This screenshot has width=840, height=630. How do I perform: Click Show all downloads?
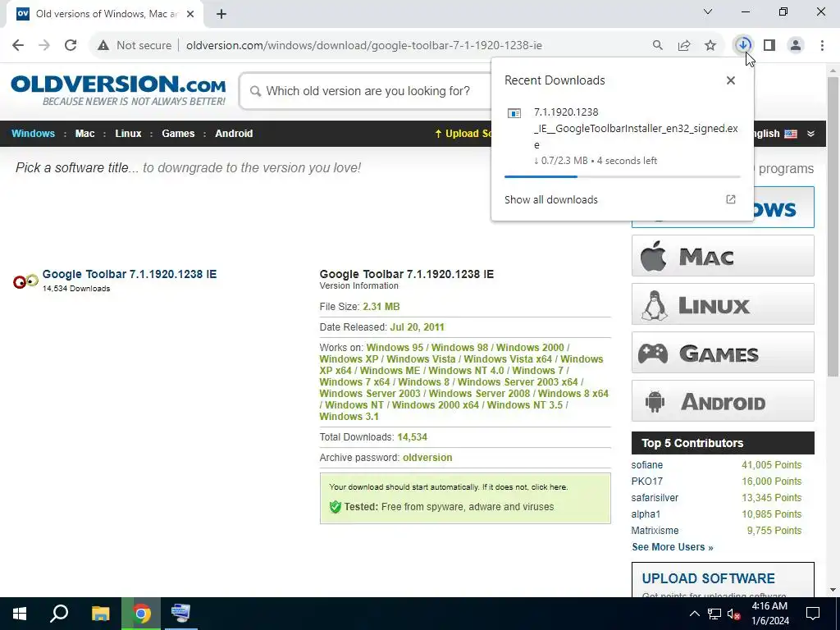pyautogui.click(x=550, y=199)
